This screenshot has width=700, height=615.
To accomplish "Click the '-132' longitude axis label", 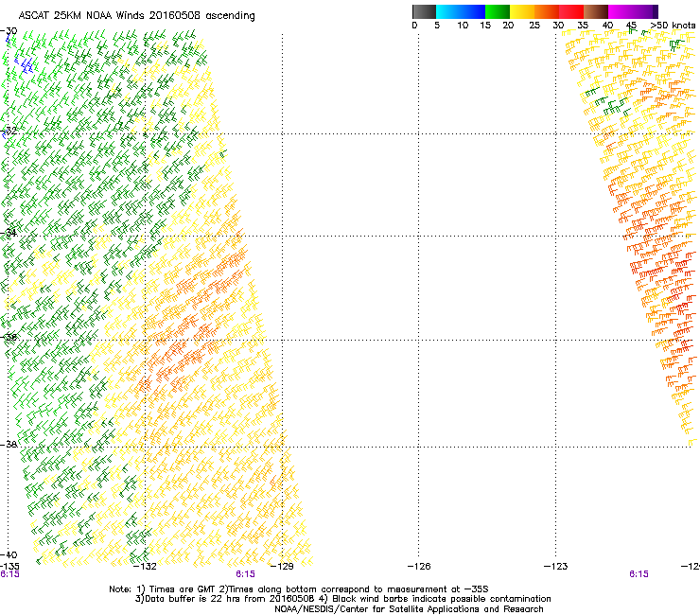I will pos(145,567).
